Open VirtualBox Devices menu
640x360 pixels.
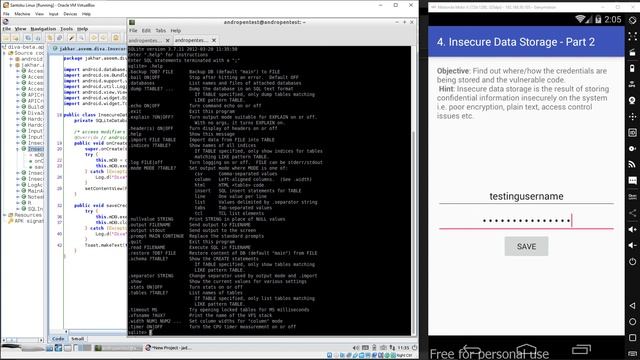(70, 14)
